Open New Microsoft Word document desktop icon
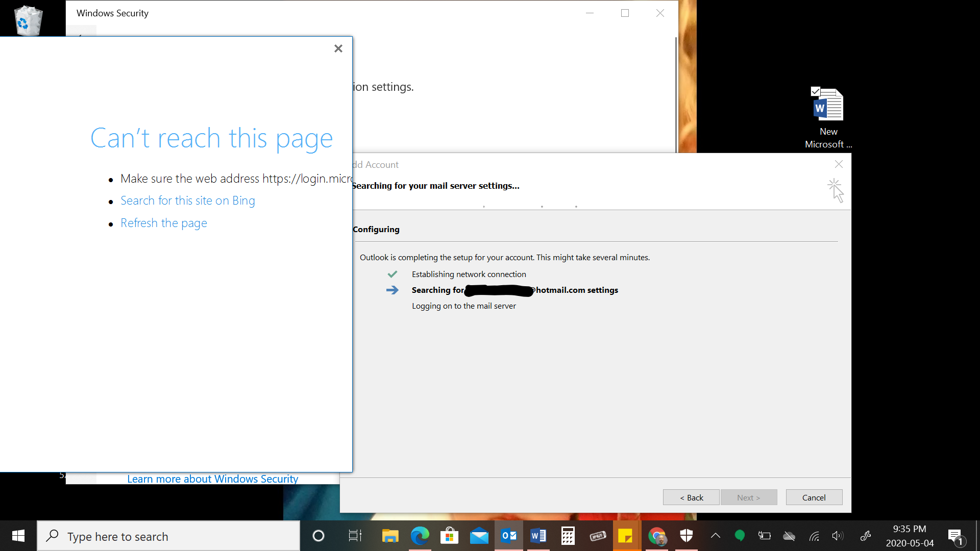The image size is (980, 551). [828, 118]
